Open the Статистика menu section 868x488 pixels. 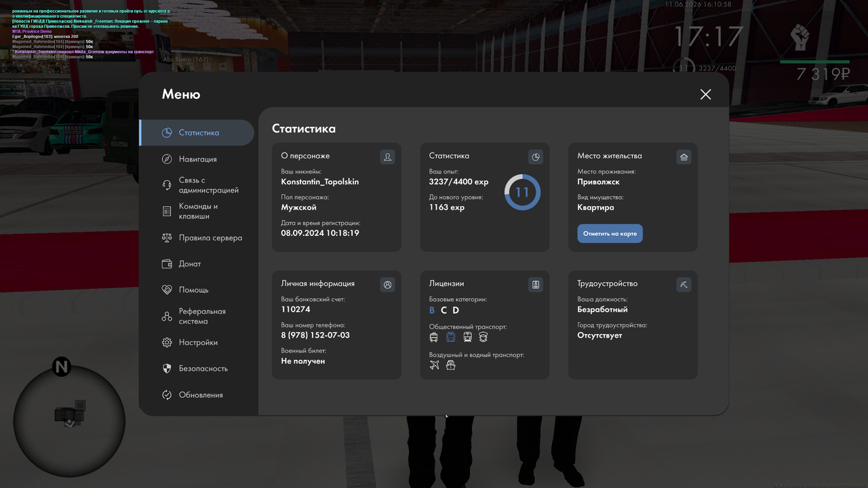197,133
